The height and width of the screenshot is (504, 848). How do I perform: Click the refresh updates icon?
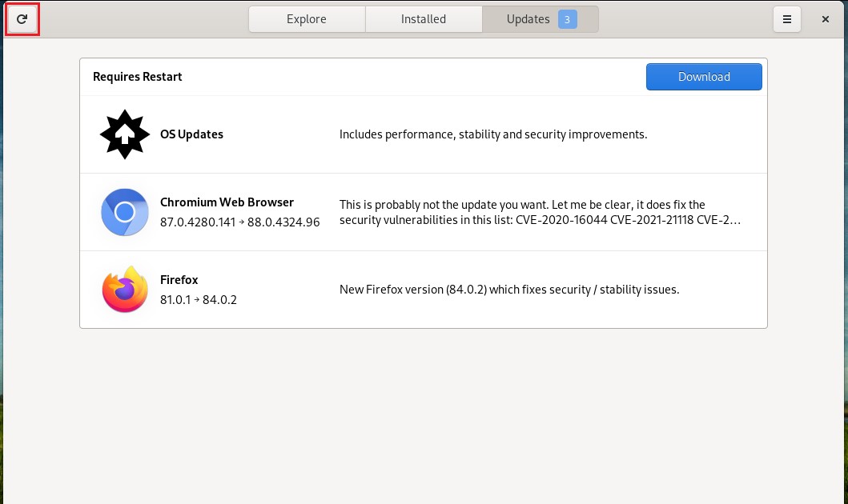pos(22,19)
